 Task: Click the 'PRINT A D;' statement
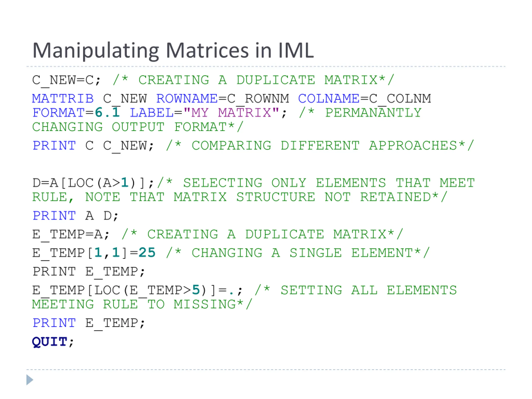[75, 216]
